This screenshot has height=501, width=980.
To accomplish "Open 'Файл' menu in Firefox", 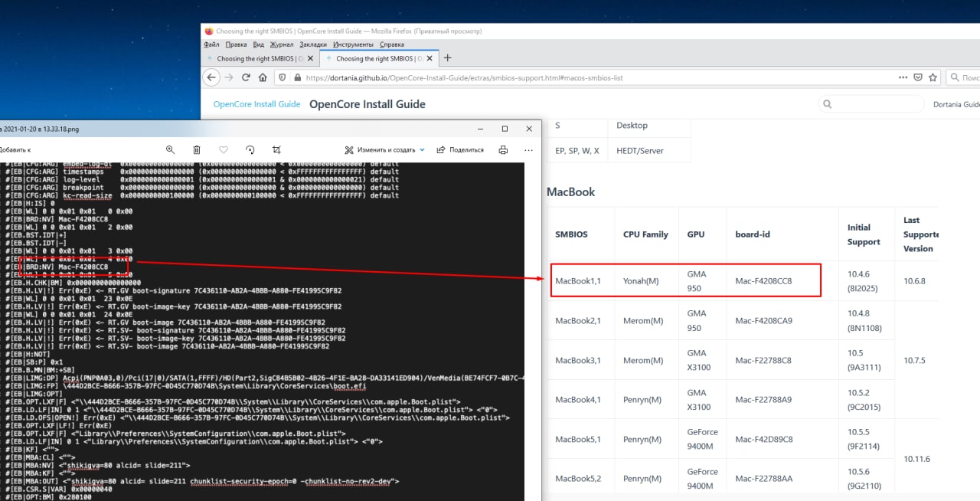I will pyautogui.click(x=212, y=45).
